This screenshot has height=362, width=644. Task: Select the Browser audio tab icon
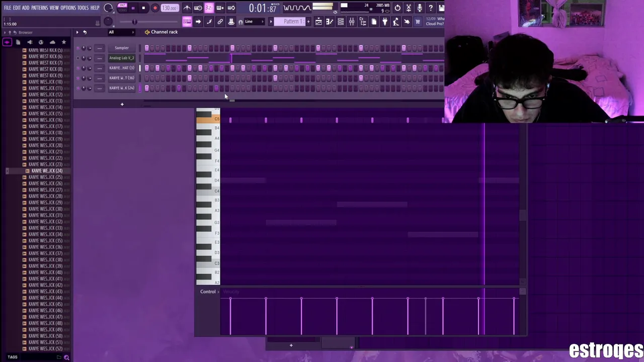tap(7, 42)
